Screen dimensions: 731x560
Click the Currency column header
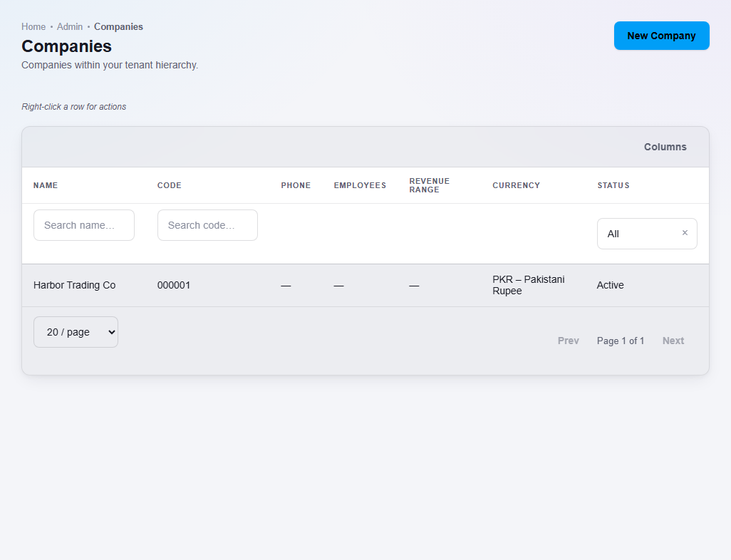[x=516, y=185]
